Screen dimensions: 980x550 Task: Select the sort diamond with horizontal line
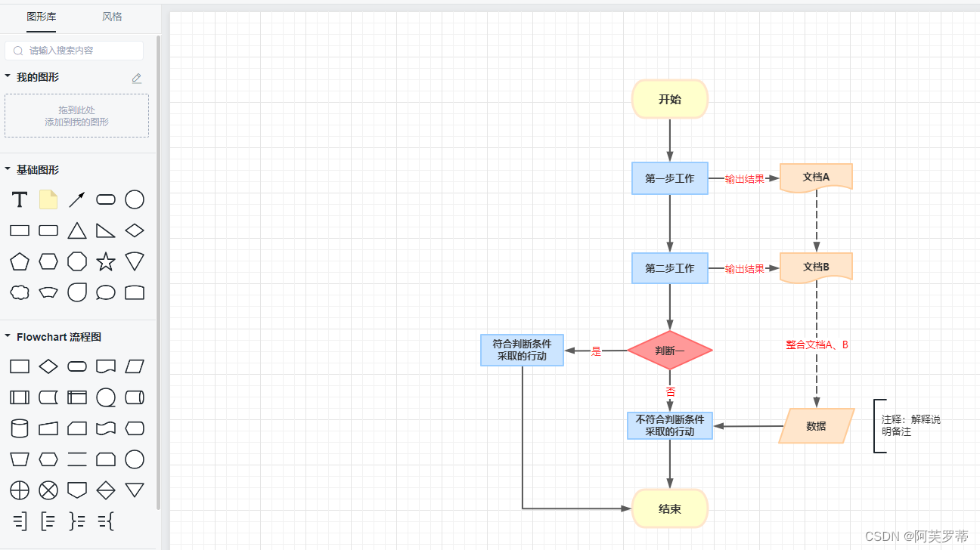click(x=106, y=490)
